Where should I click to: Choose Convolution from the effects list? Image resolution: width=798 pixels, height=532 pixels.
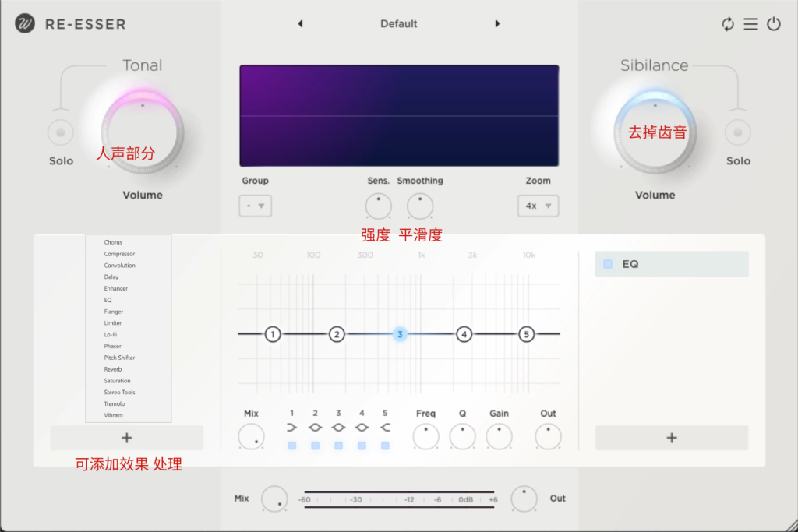tap(119, 266)
